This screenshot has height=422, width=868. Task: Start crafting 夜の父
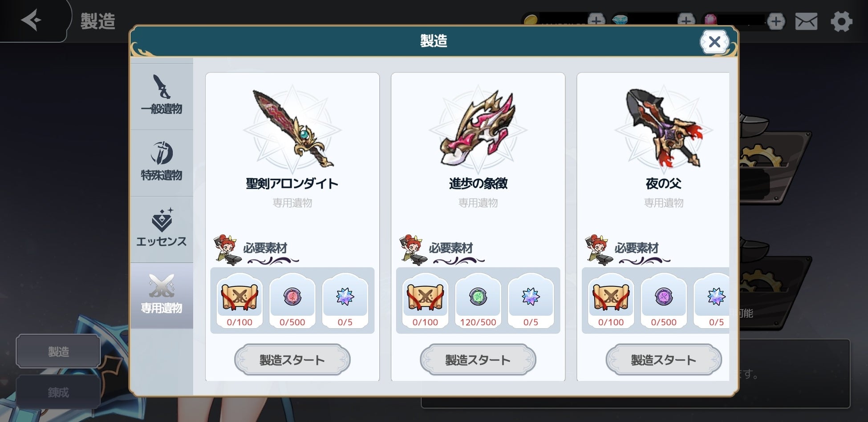coord(664,360)
